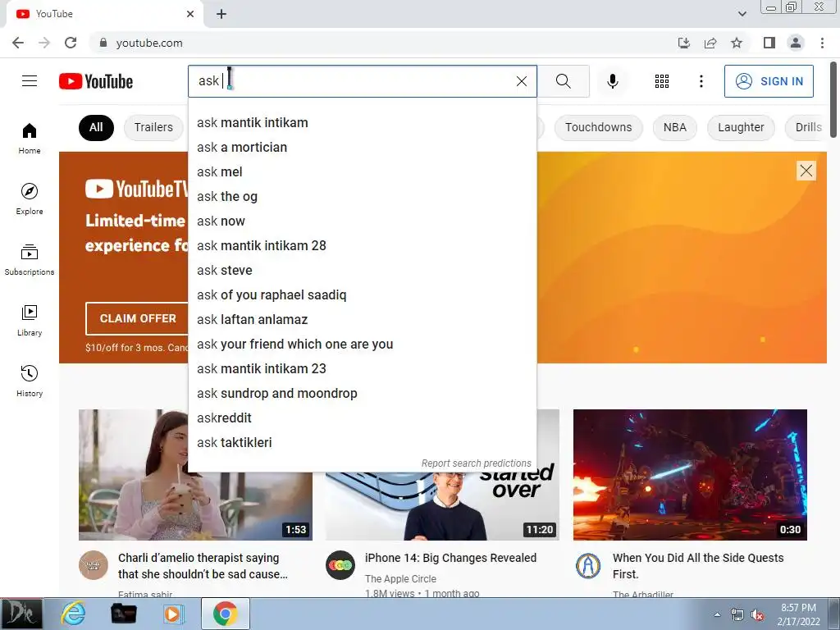Viewport: 840px width, 630px height.
Task: Open YouTube settings three-dot menu
Action: tap(701, 81)
